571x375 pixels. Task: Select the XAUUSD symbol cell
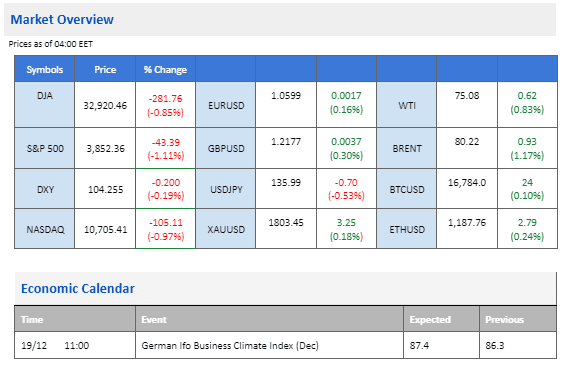[226, 229]
